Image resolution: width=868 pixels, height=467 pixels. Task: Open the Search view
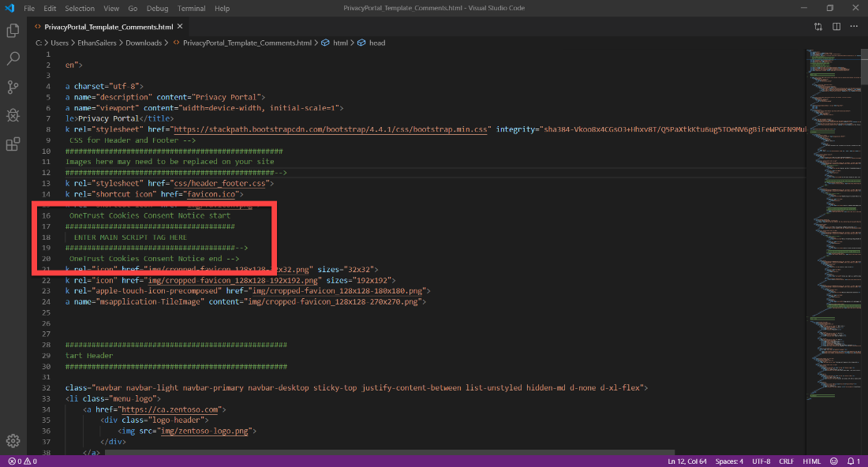(x=12, y=58)
